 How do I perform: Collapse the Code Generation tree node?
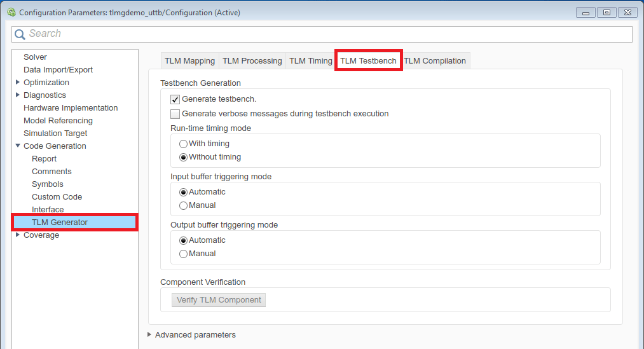18,146
